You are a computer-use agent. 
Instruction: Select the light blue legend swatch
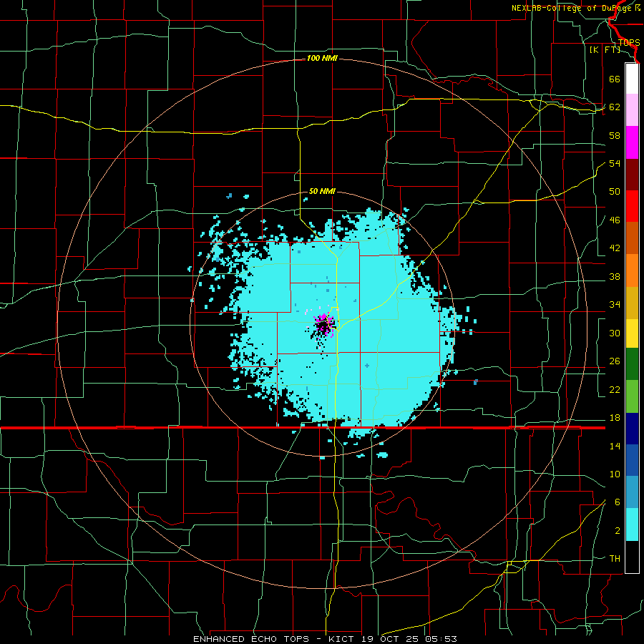coord(632,492)
